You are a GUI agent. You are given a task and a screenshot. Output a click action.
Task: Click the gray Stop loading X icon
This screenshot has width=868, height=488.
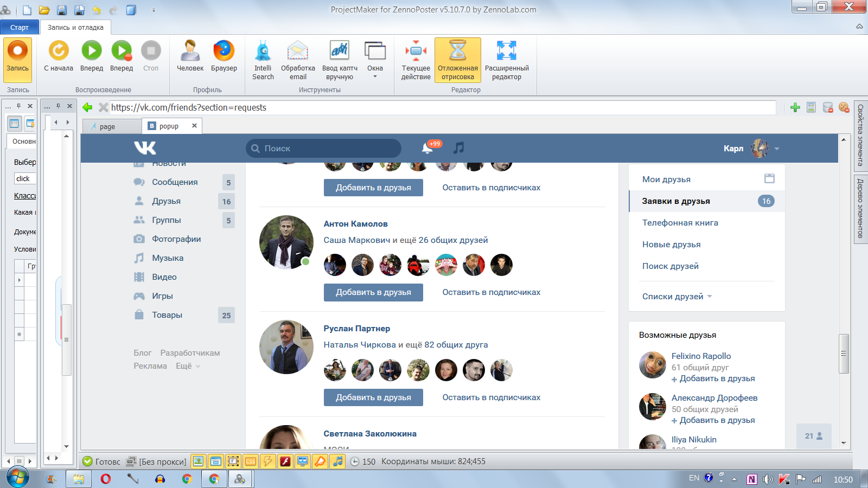(103, 107)
